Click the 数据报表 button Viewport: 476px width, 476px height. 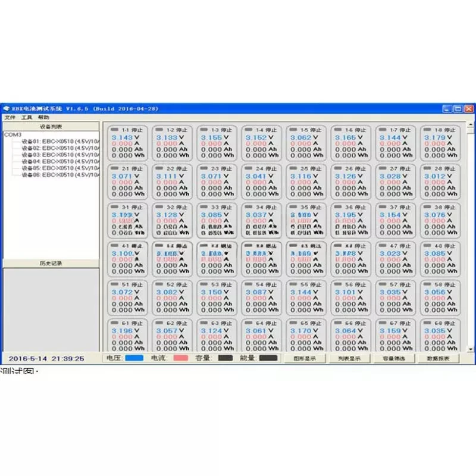coord(438,359)
